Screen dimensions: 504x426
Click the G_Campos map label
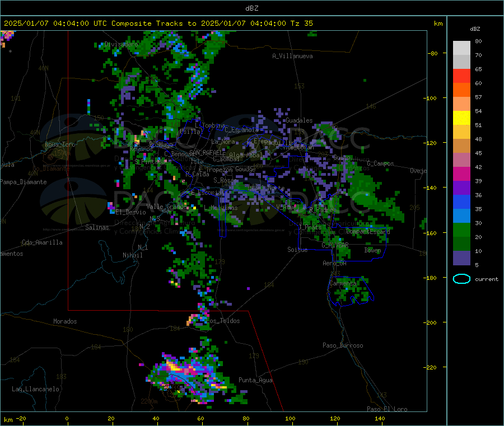click(x=380, y=163)
